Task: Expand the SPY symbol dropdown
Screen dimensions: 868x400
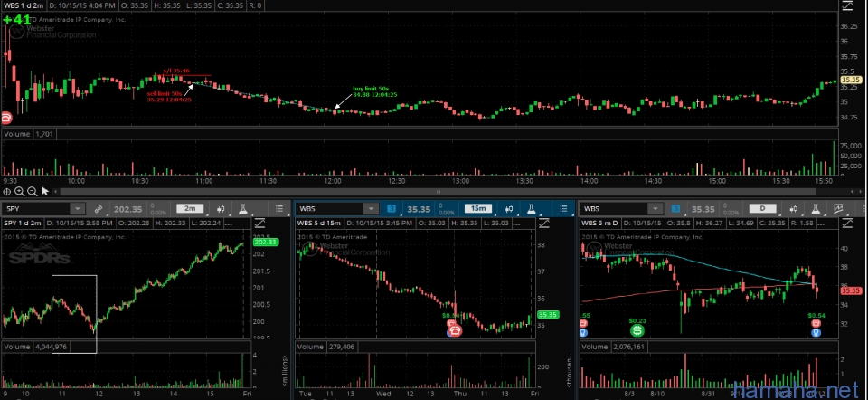Action: pos(78,209)
